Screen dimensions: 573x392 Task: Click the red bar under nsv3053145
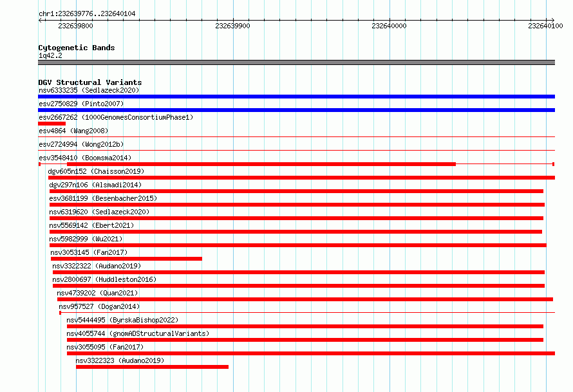(126, 259)
